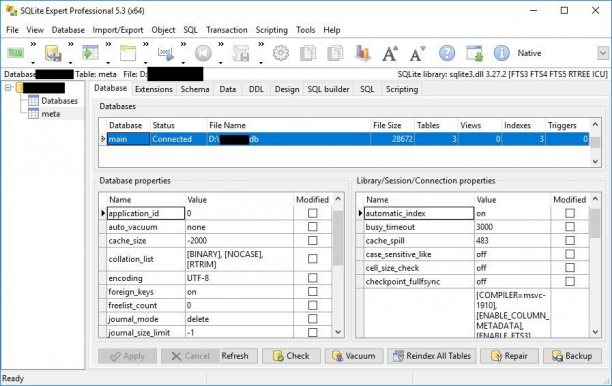Image resolution: width=612 pixels, height=386 pixels.
Task: Select the 'main' database cell
Action: [128, 139]
